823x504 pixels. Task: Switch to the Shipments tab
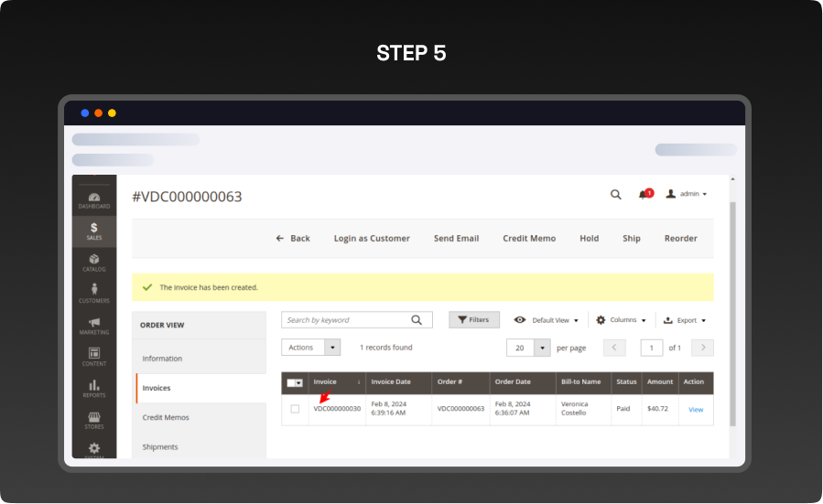160,446
